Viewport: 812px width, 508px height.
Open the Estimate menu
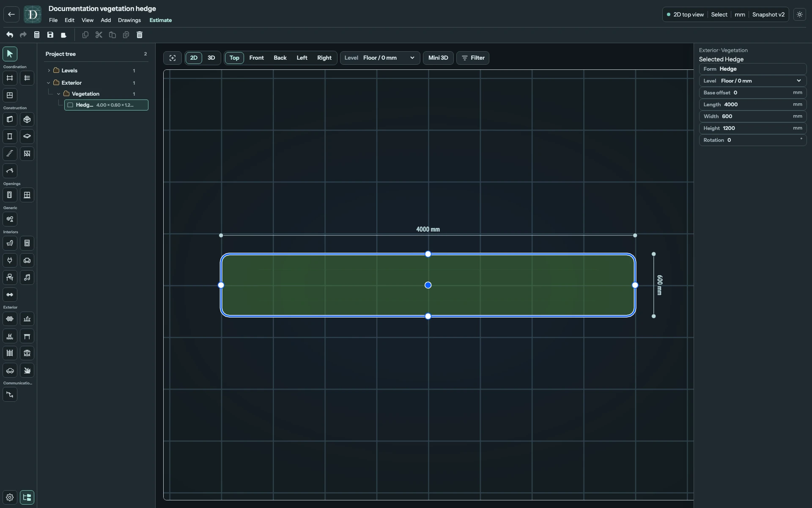coord(161,20)
